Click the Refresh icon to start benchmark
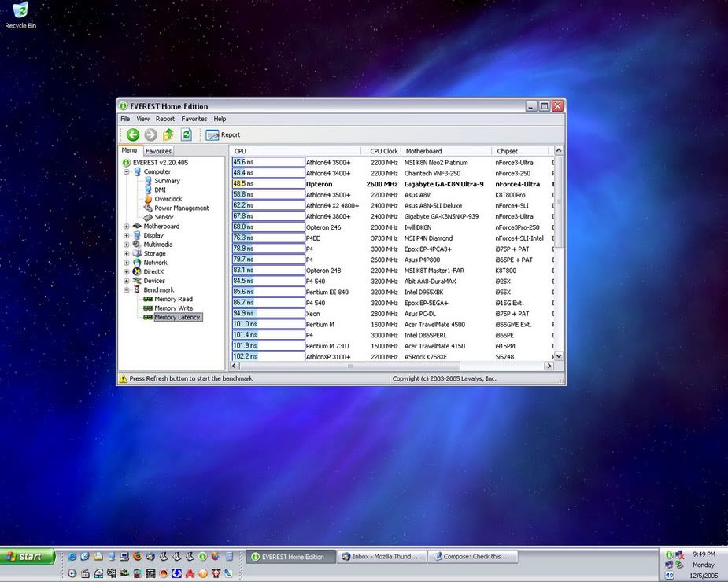 [187, 135]
